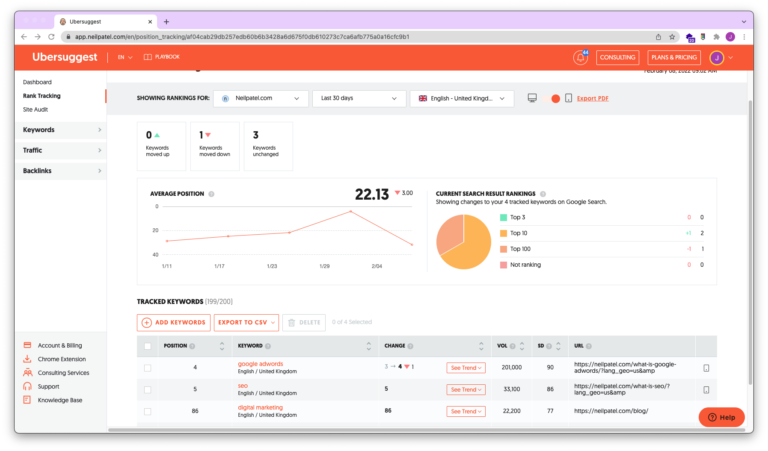
Task: Check the digital marketing row checkbox
Action: click(x=147, y=411)
